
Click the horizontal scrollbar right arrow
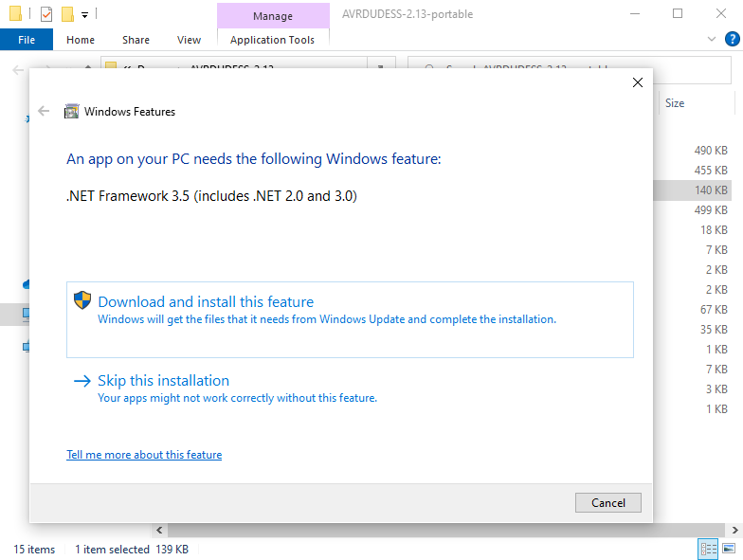tap(734, 530)
